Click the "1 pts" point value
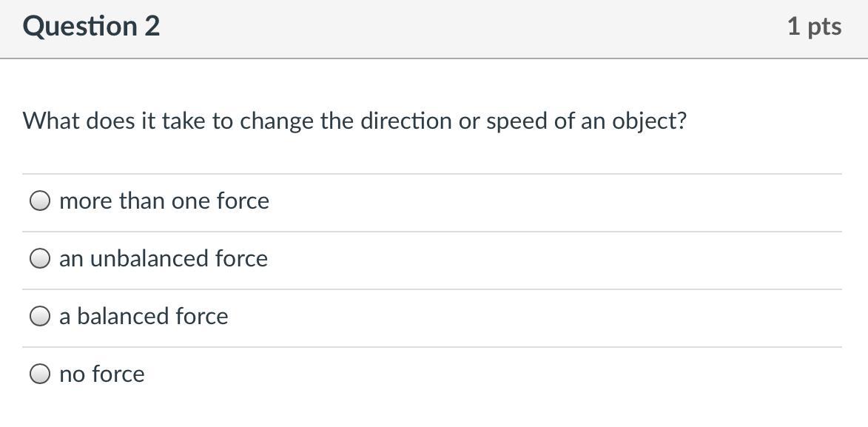868x427 pixels. tap(814, 27)
